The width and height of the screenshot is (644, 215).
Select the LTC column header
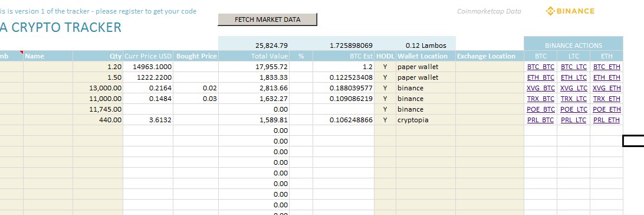(x=573, y=56)
